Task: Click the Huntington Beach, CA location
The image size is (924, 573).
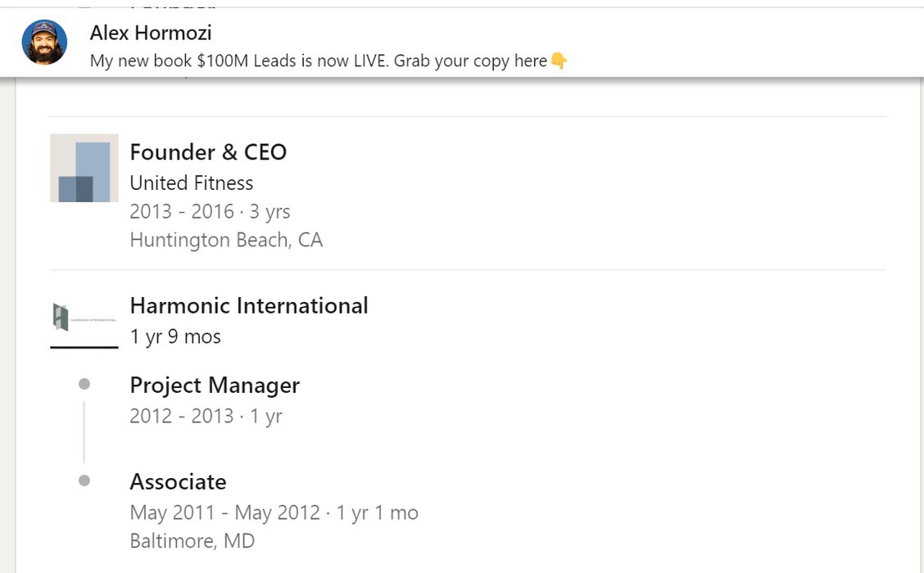Action: [x=226, y=240]
